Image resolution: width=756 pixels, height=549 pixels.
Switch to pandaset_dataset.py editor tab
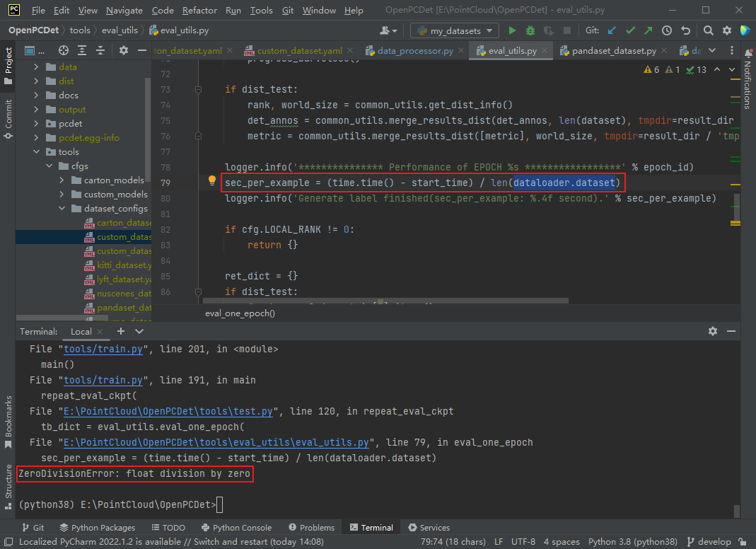(x=613, y=51)
